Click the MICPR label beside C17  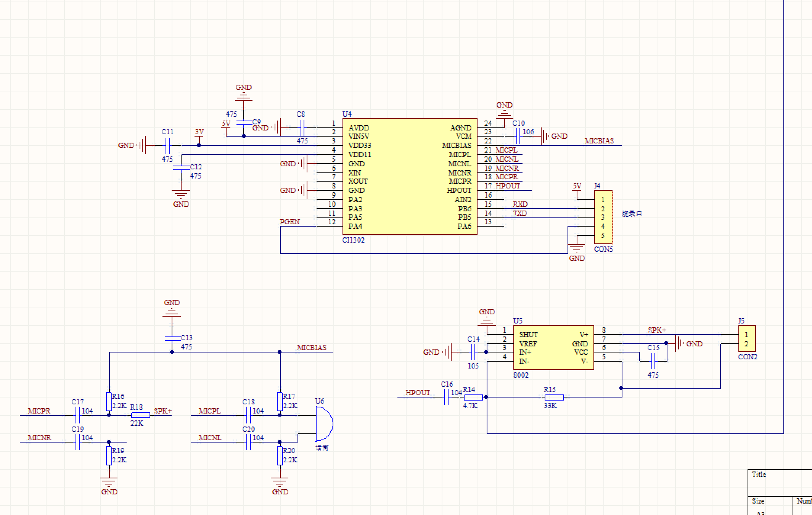(x=39, y=411)
